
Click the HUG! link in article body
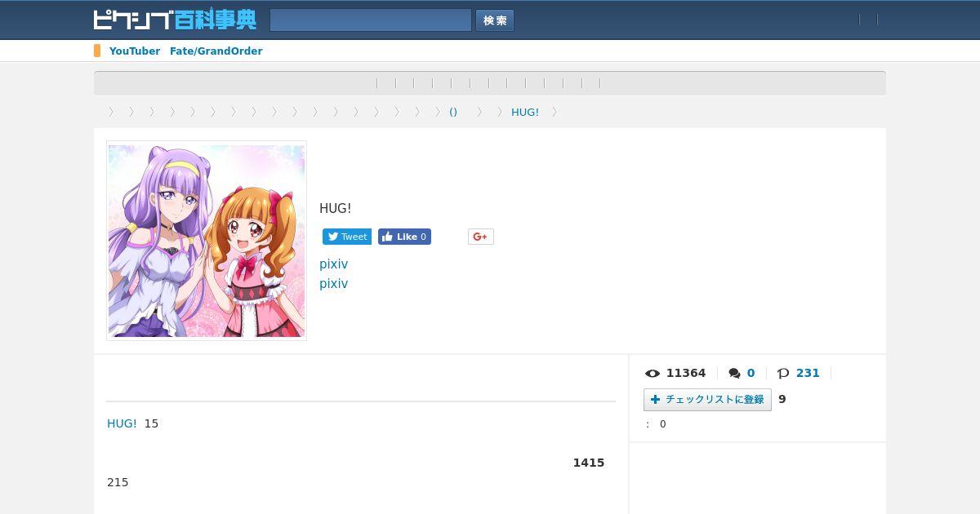coord(122,423)
